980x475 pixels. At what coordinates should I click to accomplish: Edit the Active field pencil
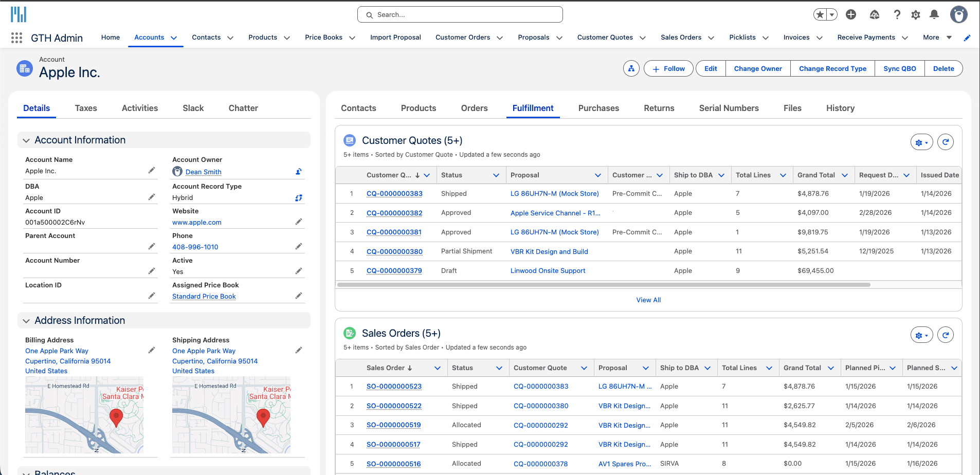point(299,271)
